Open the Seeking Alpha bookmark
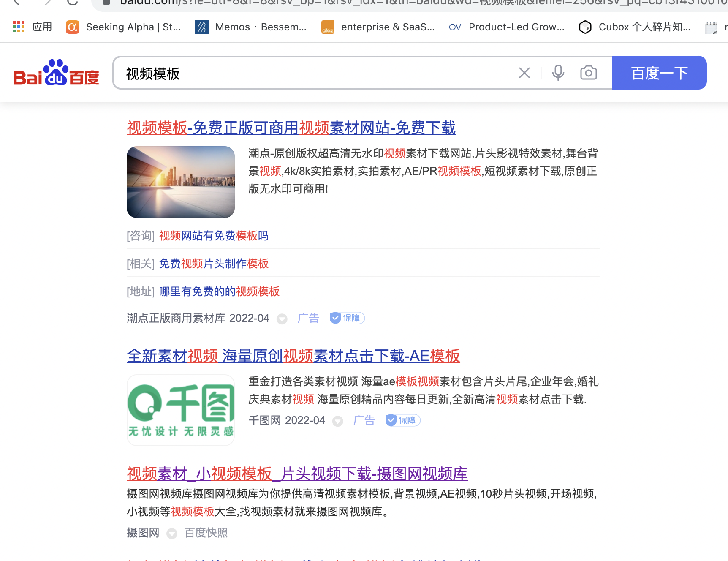This screenshot has width=728, height=561. (123, 27)
